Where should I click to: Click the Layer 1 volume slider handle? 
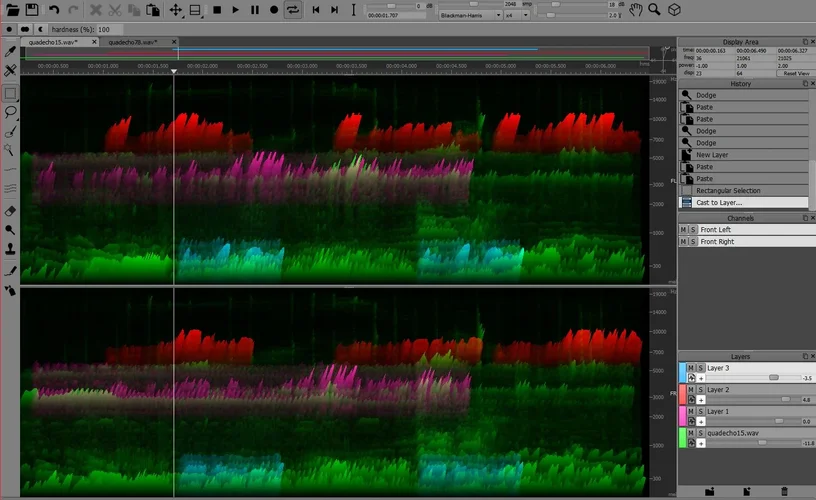779,421
